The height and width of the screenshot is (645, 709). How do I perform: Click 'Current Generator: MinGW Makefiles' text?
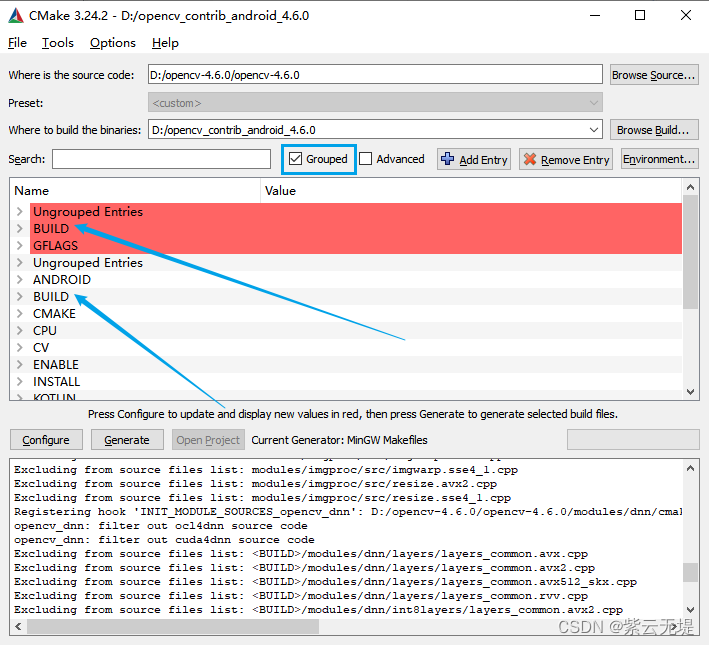339,440
